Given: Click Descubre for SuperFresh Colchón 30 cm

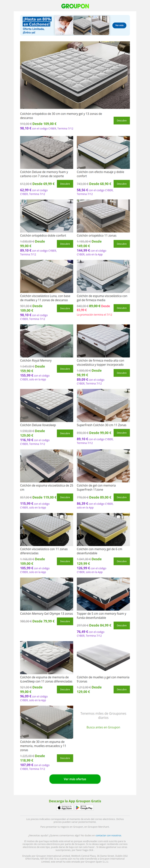Looking at the screenshot, I should 122,433.
